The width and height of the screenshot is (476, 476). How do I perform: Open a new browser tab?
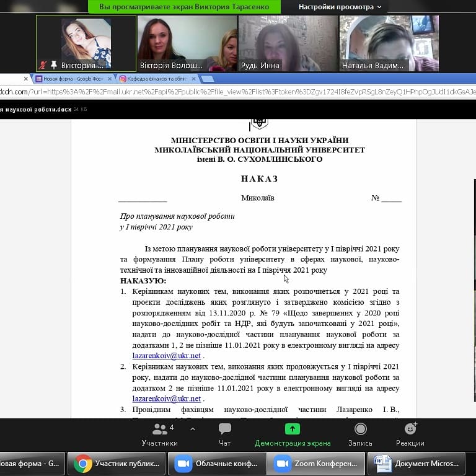[x=208, y=79]
